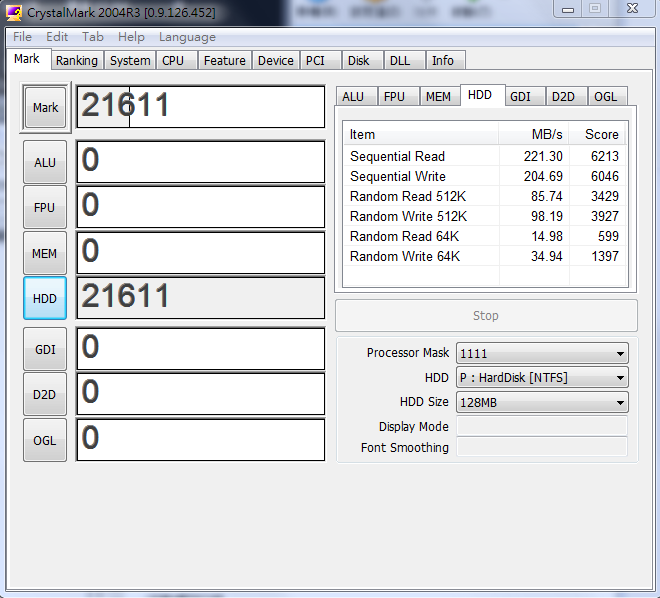Open the File menu

coord(22,37)
